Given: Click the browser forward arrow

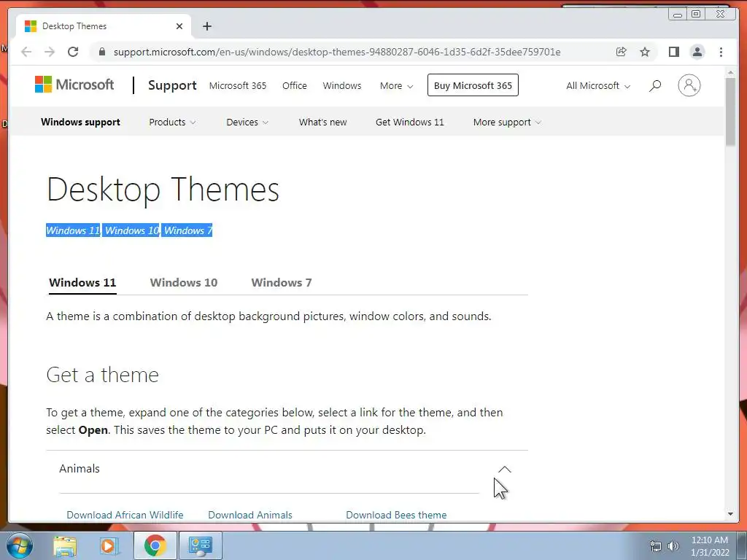Looking at the screenshot, I should 50,52.
